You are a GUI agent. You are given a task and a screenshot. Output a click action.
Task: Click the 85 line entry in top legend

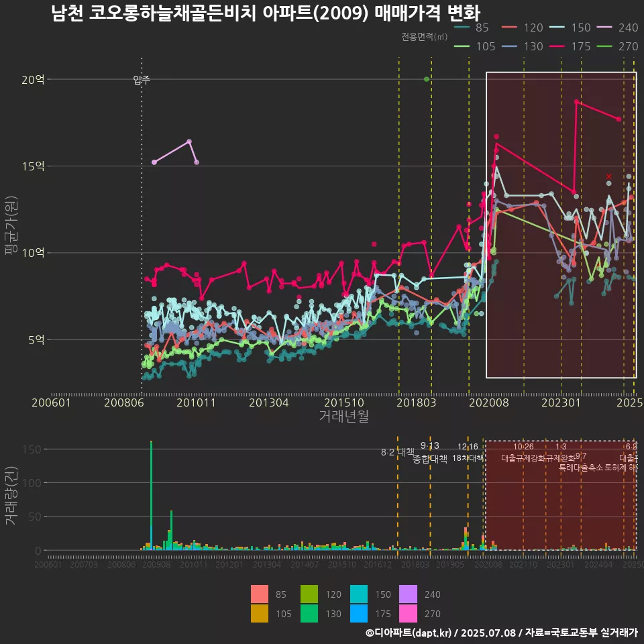click(x=472, y=28)
